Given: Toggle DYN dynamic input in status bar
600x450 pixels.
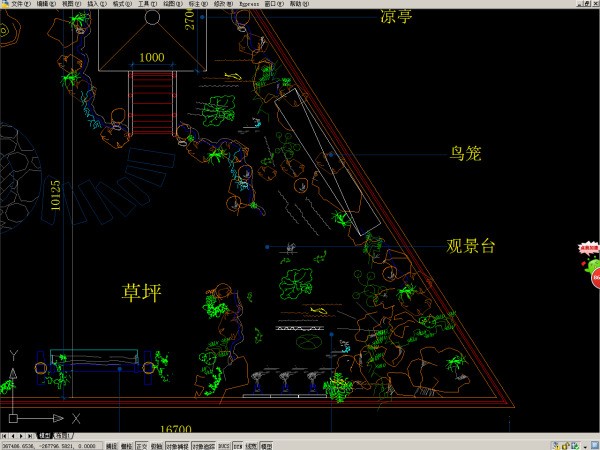Looking at the screenshot, I should pos(237,445).
